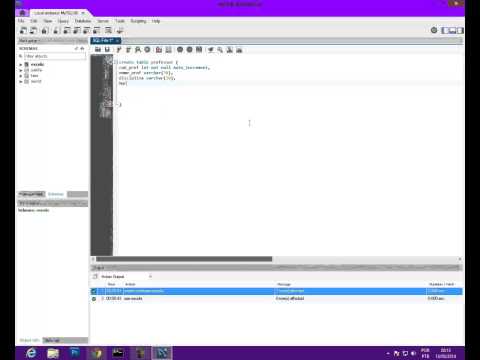Screen dimensions: 480x360
Task: Commit the current transaction
Action: (180, 50)
